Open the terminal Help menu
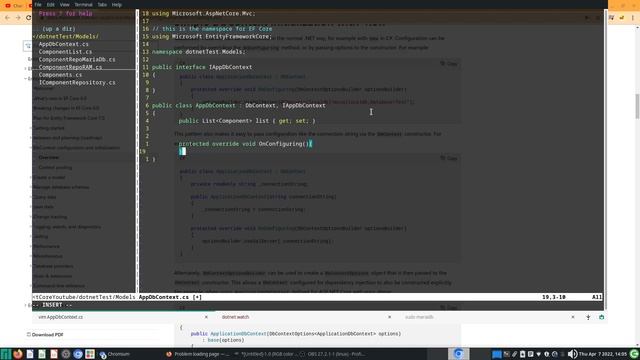Viewport: 640px width, 360px height. (117, 4)
